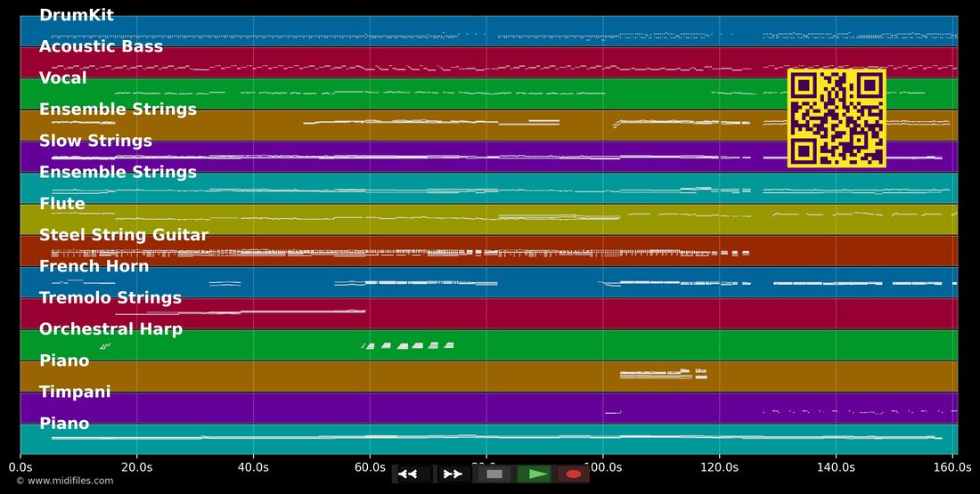Select the Acoustic Bass track label
Image resolution: width=980 pixels, height=494 pixels.
(x=101, y=46)
